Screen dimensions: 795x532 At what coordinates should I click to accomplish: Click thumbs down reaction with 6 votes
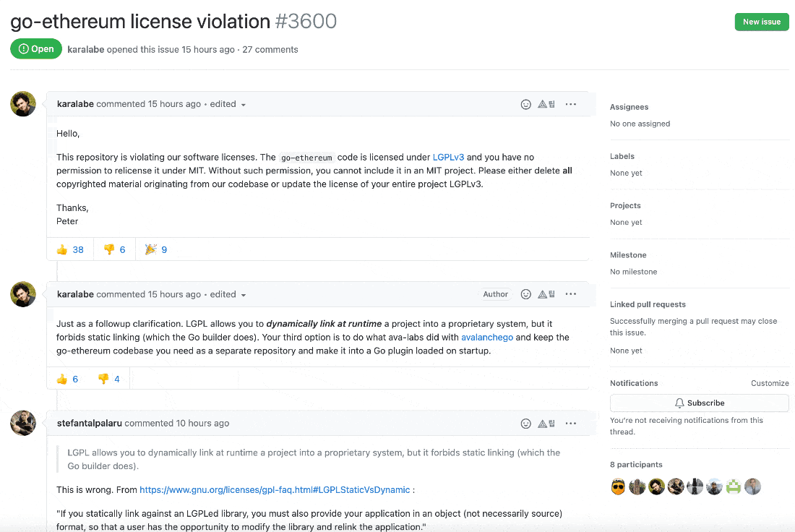(115, 249)
